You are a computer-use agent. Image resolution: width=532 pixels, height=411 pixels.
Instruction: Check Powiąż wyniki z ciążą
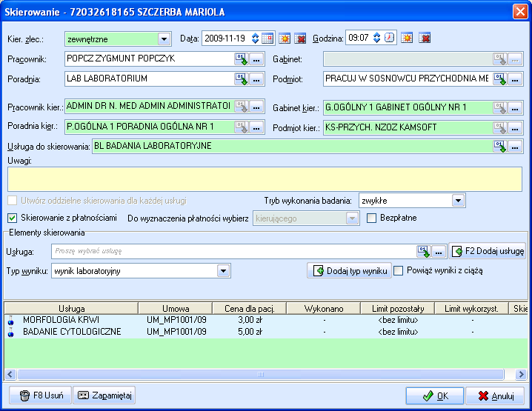399,271
